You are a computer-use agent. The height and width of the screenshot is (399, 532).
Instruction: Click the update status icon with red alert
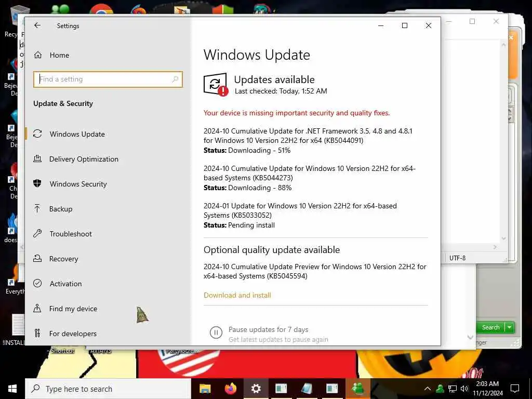216,85
